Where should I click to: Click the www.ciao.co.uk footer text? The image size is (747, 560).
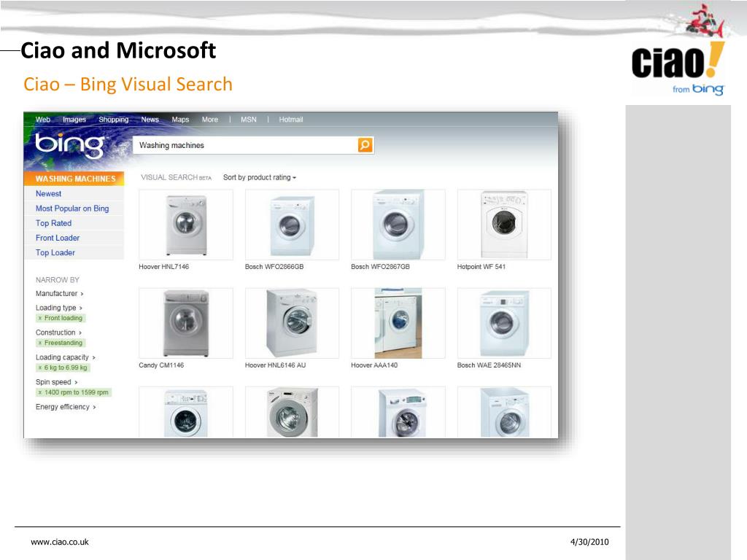[60, 542]
